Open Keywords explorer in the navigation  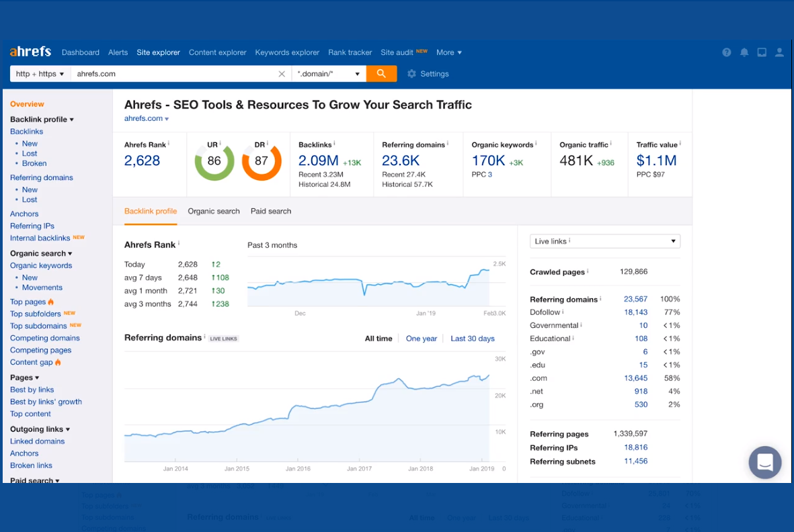(x=287, y=52)
